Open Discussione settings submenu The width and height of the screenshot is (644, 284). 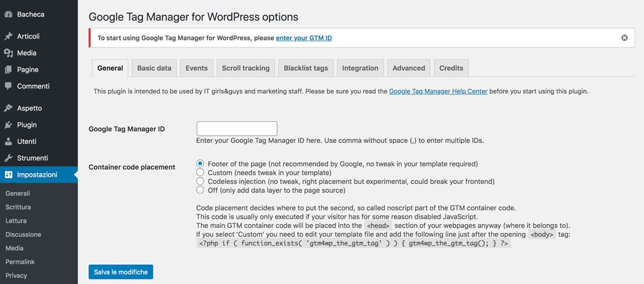pyautogui.click(x=23, y=234)
